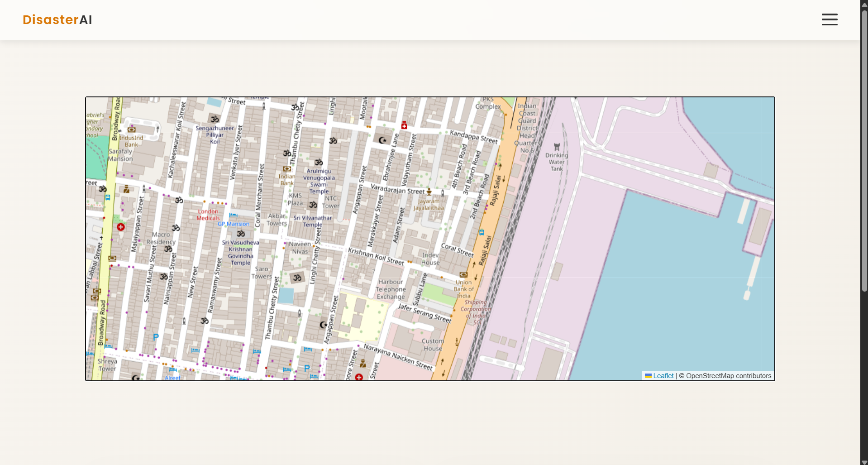Click the Jayaram Jayalalithaa statue icon

[429, 192]
